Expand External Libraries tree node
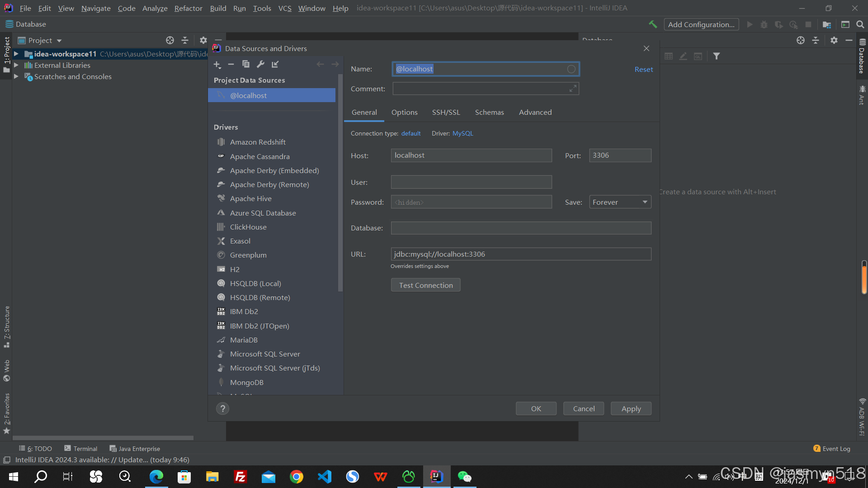 16,65
